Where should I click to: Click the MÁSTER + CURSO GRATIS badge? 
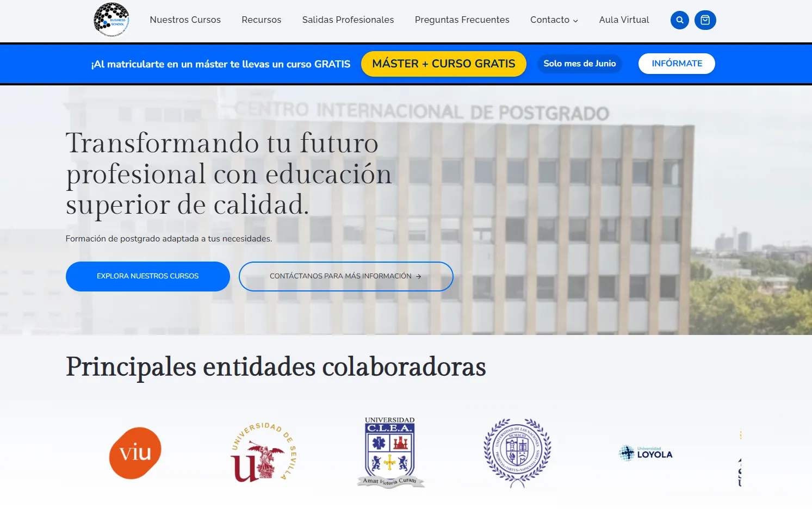point(444,64)
